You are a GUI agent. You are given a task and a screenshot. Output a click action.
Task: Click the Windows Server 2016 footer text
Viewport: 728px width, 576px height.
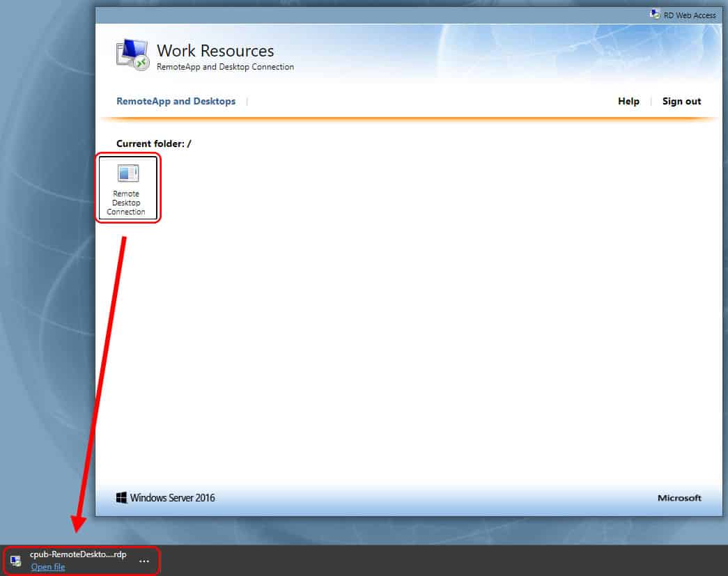pyautogui.click(x=172, y=498)
